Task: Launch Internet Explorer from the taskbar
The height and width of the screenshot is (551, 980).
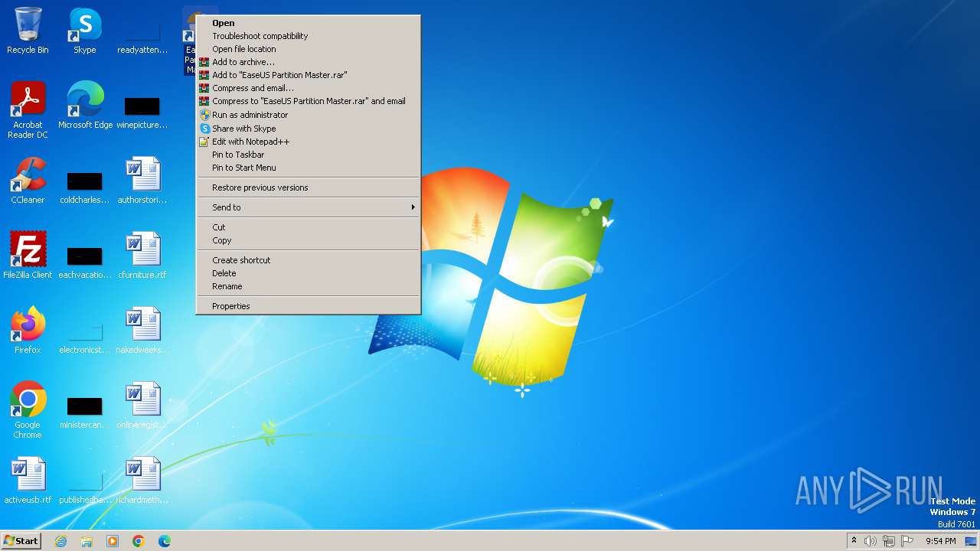Action: [60, 541]
